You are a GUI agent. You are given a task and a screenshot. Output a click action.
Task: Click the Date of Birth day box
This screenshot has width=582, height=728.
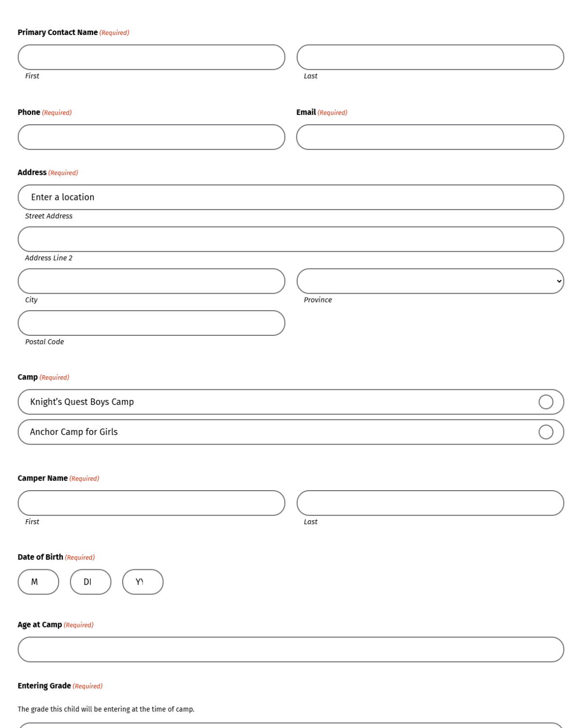91,582
